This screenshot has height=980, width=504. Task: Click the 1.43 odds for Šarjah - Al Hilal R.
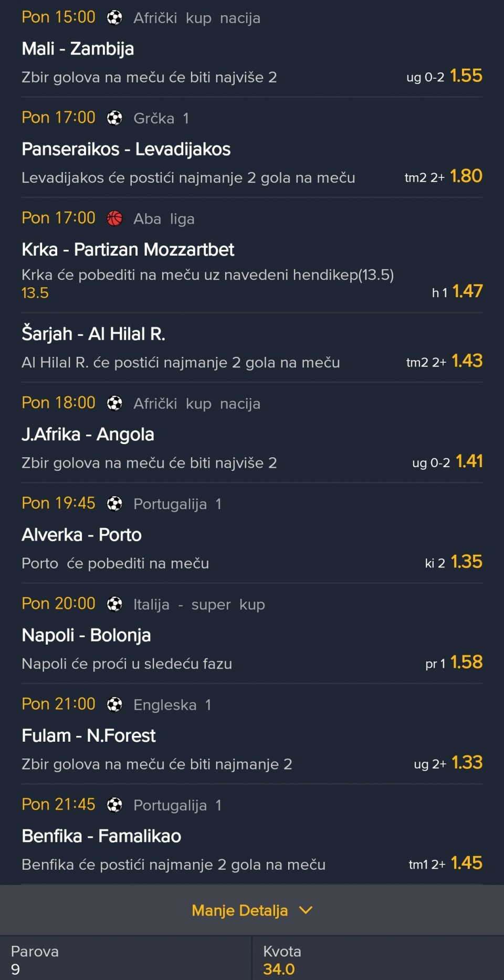click(x=467, y=361)
